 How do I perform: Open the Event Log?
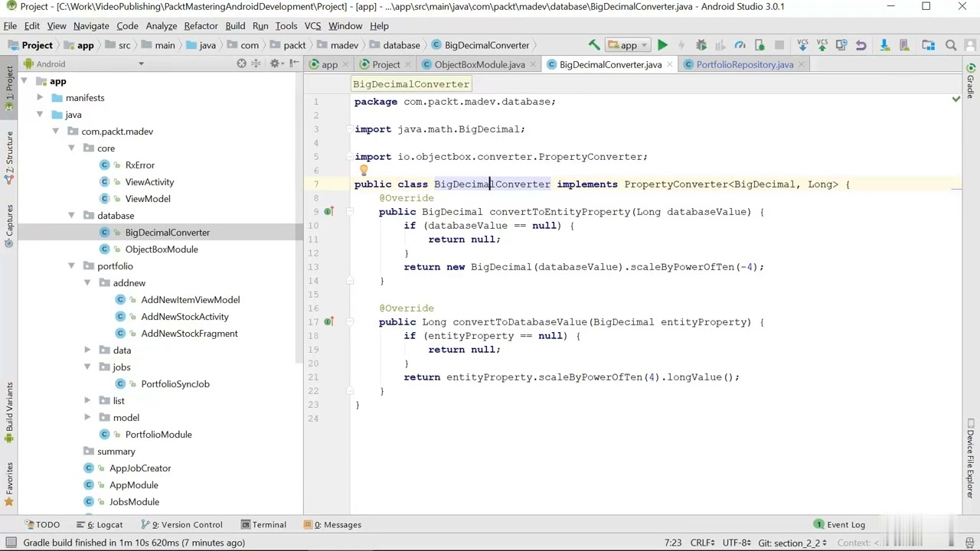click(839, 524)
